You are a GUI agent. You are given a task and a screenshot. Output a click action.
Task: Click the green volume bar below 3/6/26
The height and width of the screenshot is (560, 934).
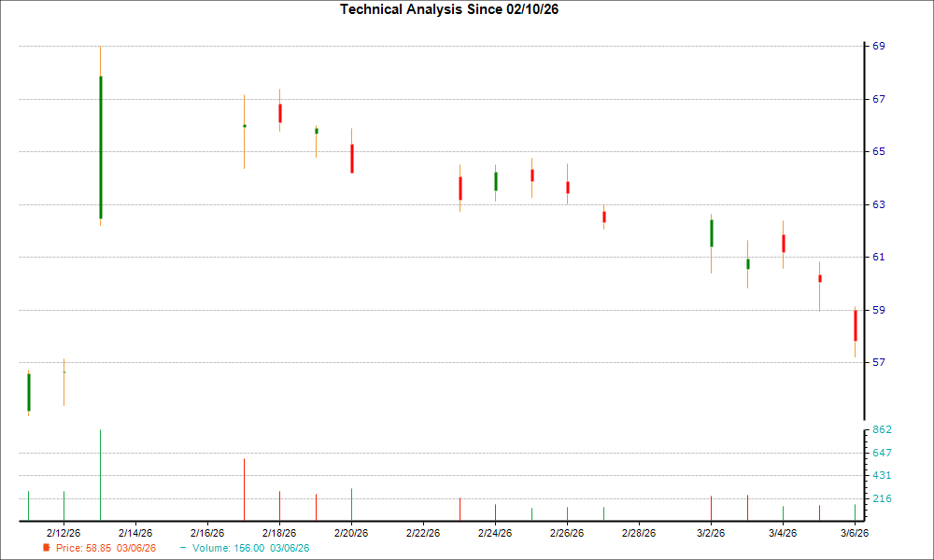coord(855,511)
